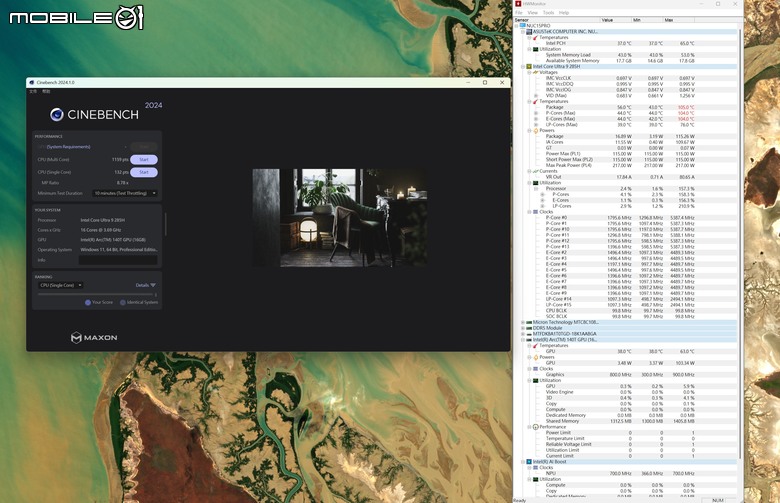Click the Clocks icon above the NPU row
The height and width of the screenshot is (503, 780).
click(536, 468)
